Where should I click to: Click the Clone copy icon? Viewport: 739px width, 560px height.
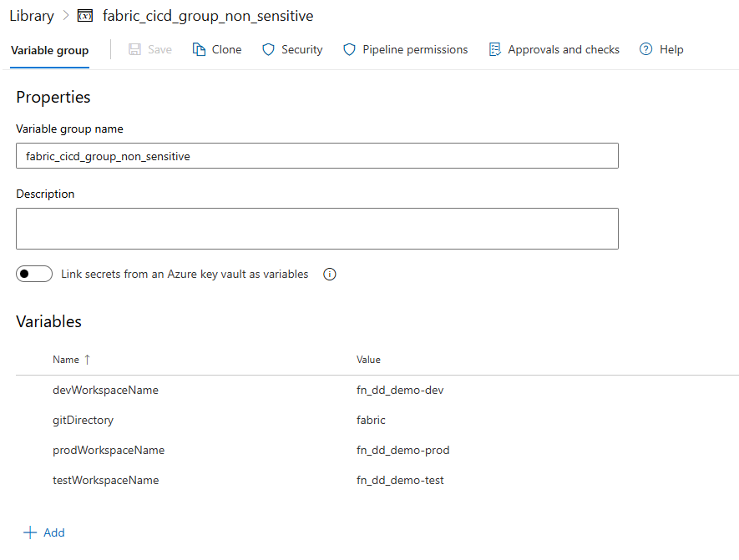pyautogui.click(x=199, y=49)
